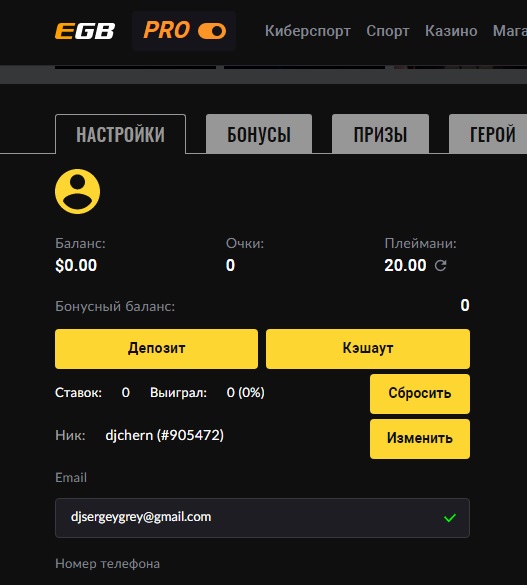The height and width of the screenshot is (585, 527).
Task: Switch to the ПРИЗЫ tab
Action: 380,134
